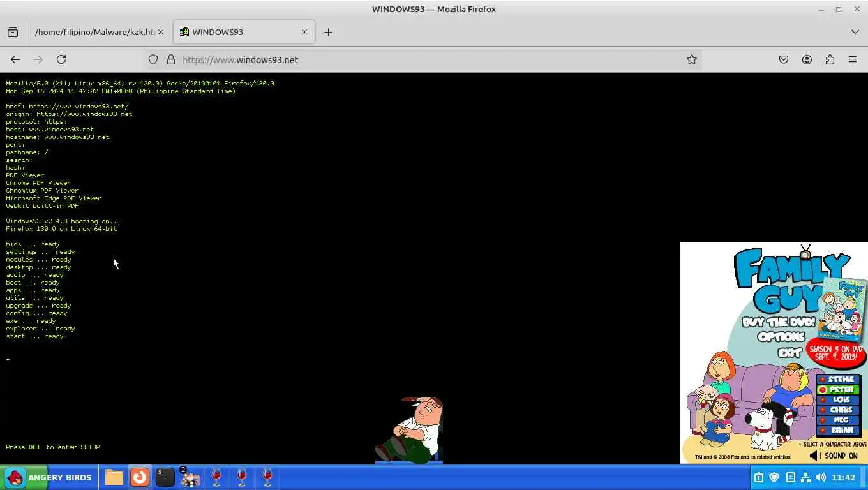Open network connections tray icon
The image size is (868, 490).
point(805,477)
